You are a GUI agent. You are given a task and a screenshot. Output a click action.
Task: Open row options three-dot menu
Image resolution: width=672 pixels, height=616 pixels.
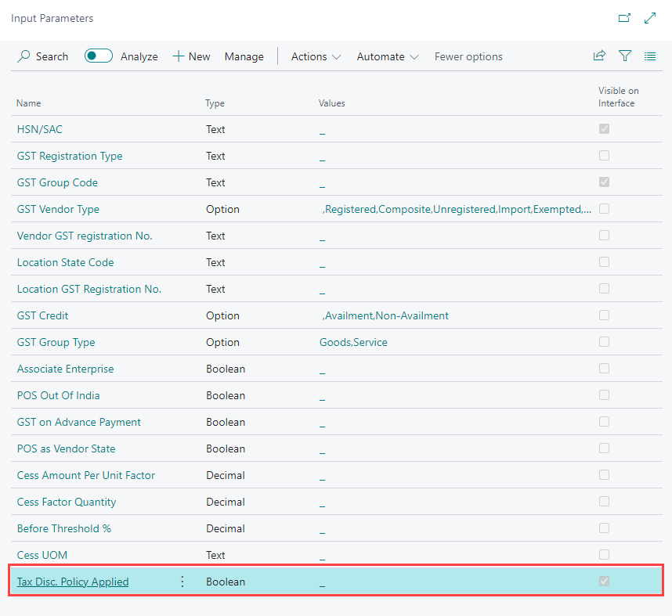click(x=182, y=582)
